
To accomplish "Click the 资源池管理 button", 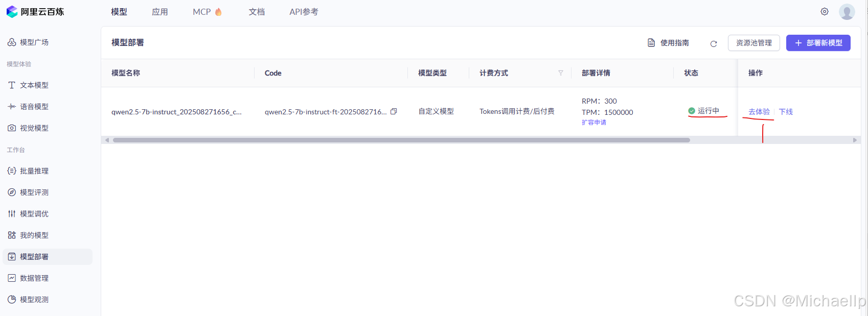I will pos(754,43).
